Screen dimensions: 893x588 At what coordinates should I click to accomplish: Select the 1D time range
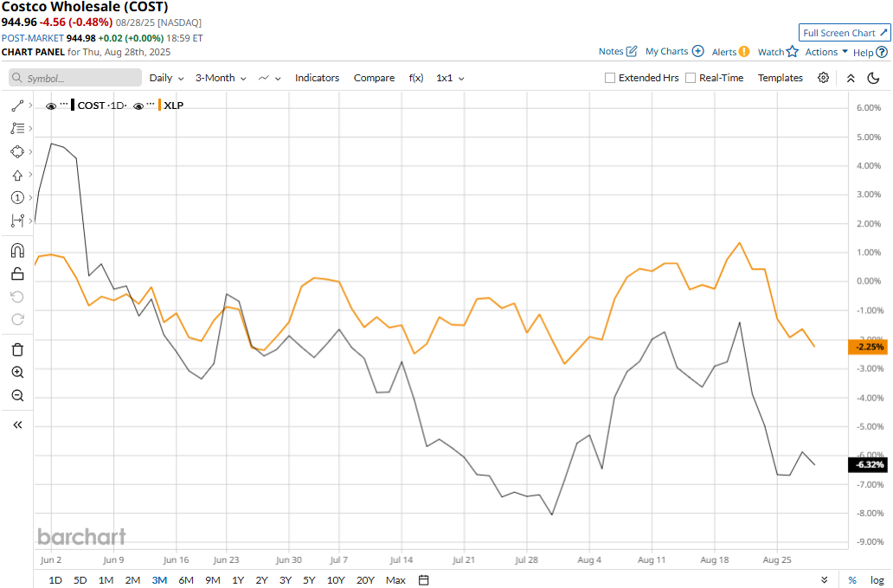pyautogui.click(x=55, y=580)
